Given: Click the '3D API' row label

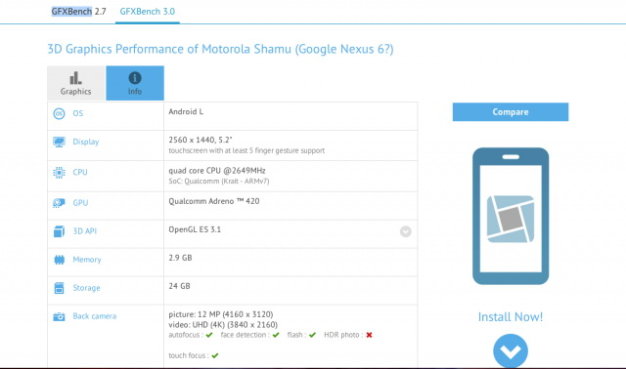Looking at the screenshot, I should [85, 231].
